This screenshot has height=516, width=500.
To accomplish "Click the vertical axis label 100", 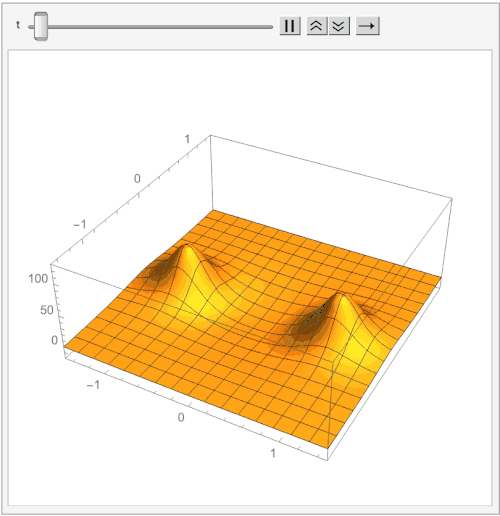I will click(38, 278).
